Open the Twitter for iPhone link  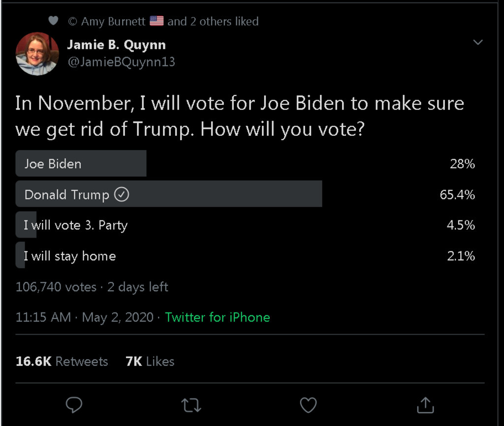coord(217,317)
